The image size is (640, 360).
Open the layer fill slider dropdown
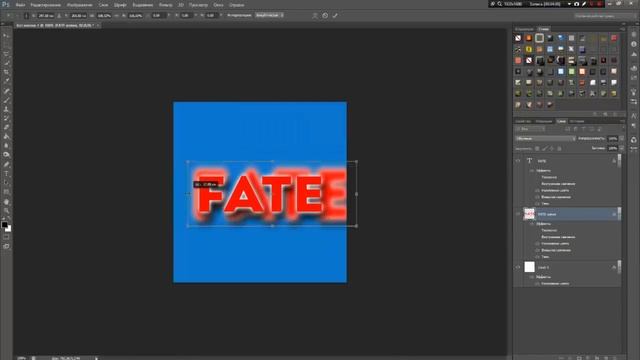click(622, 149)
